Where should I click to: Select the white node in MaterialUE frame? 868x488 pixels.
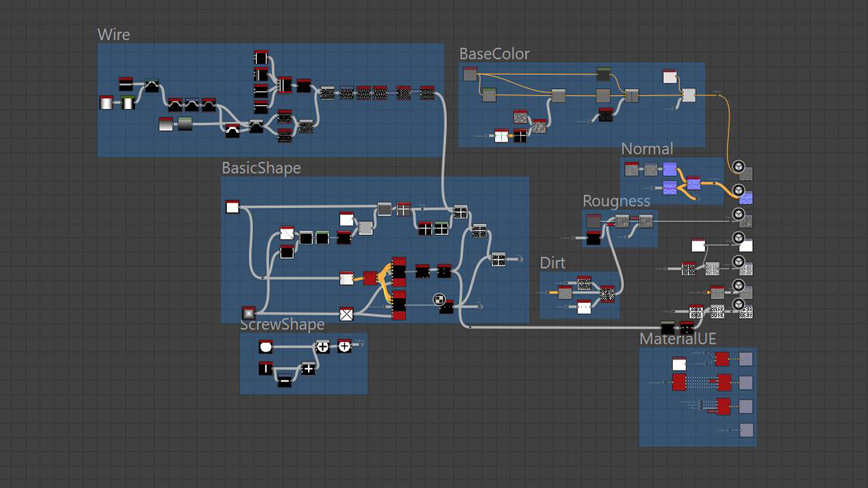pos(679,364)
